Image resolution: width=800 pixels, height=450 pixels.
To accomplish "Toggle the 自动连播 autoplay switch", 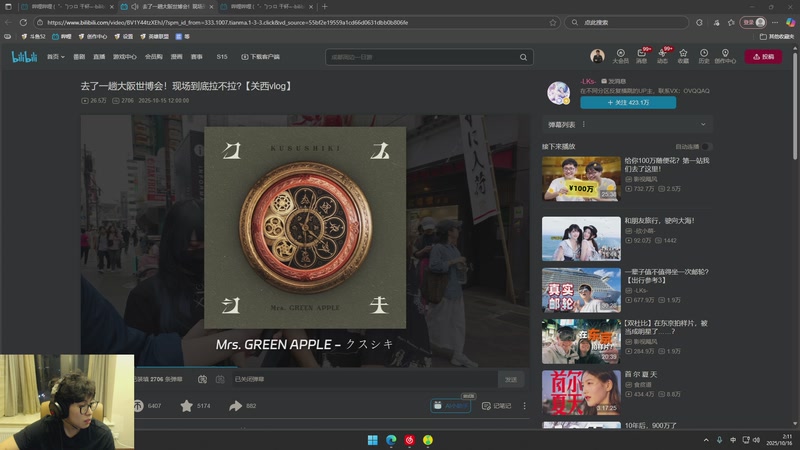I will 706,146.
